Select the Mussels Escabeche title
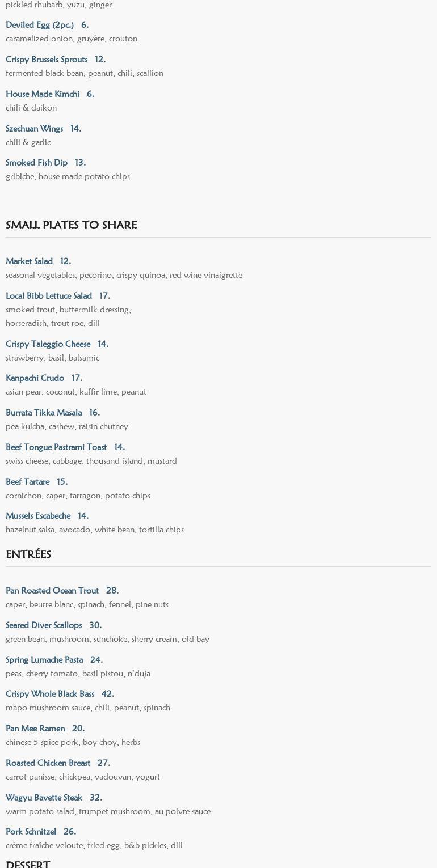This screenshot has height=868, width=437. point(38,516)
